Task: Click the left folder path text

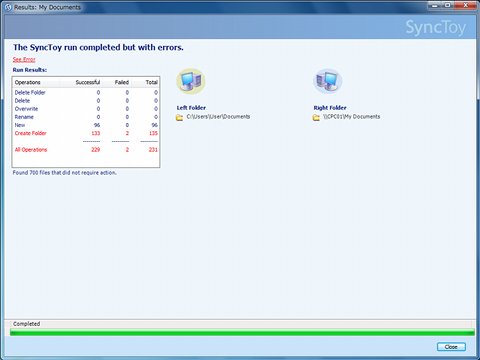Action: click(x=218, y=117)
